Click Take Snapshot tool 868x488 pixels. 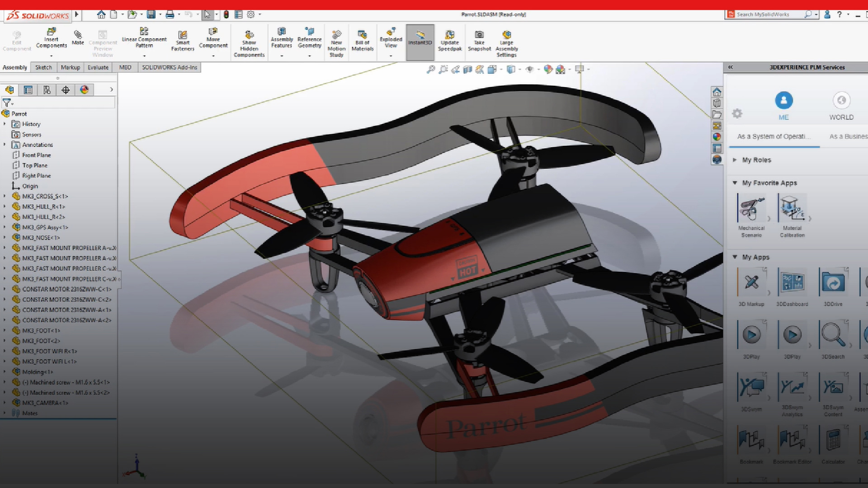(479, 40)
